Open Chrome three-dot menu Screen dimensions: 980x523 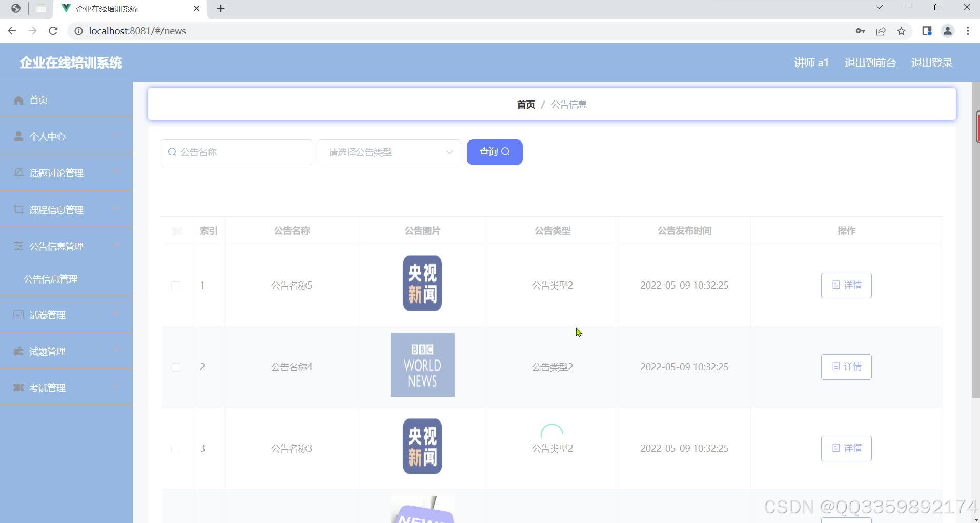(x=968, y=31)
